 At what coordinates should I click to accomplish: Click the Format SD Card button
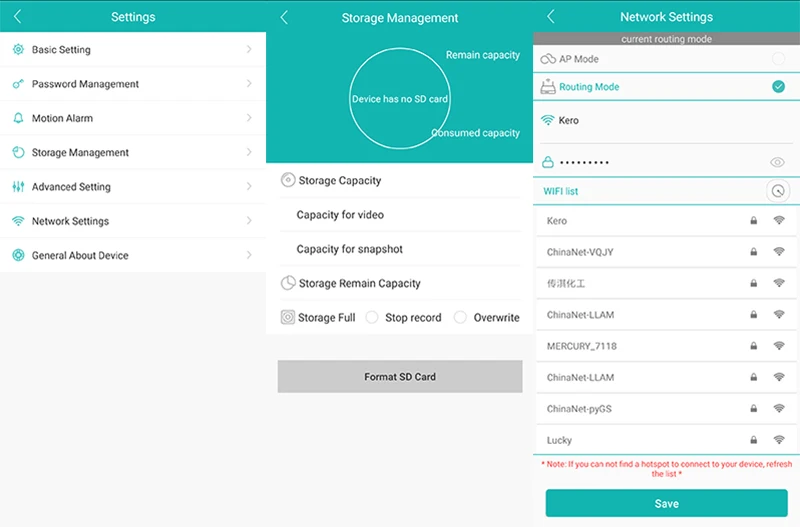[400, 377]
